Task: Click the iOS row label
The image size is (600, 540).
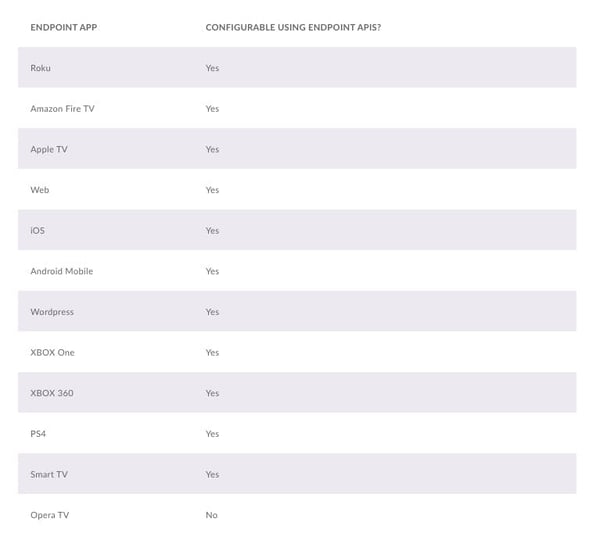Action: point(38,230)
